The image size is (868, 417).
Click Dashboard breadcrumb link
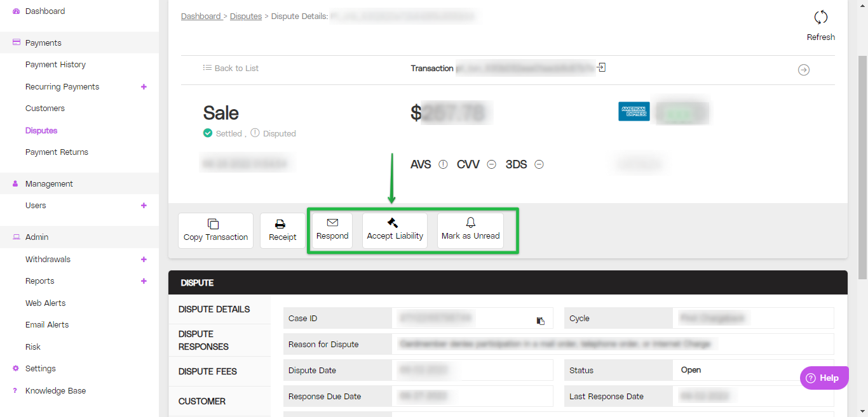pyautogui.click(x=201, y=17)
